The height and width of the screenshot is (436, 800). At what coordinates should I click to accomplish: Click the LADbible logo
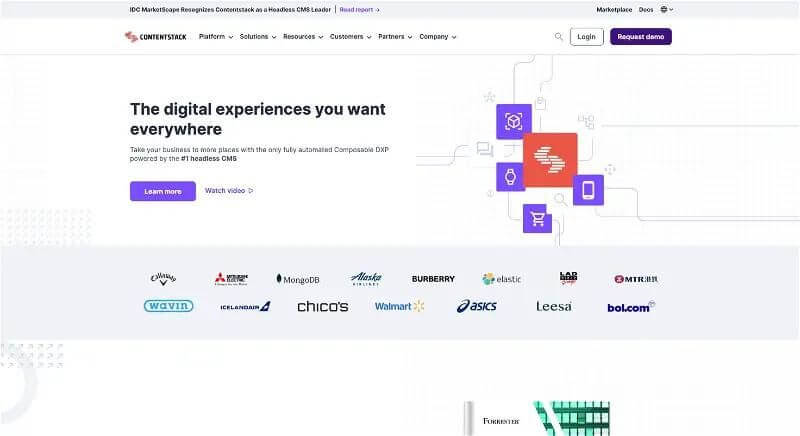pyautogui.click(x=568, y=278)
